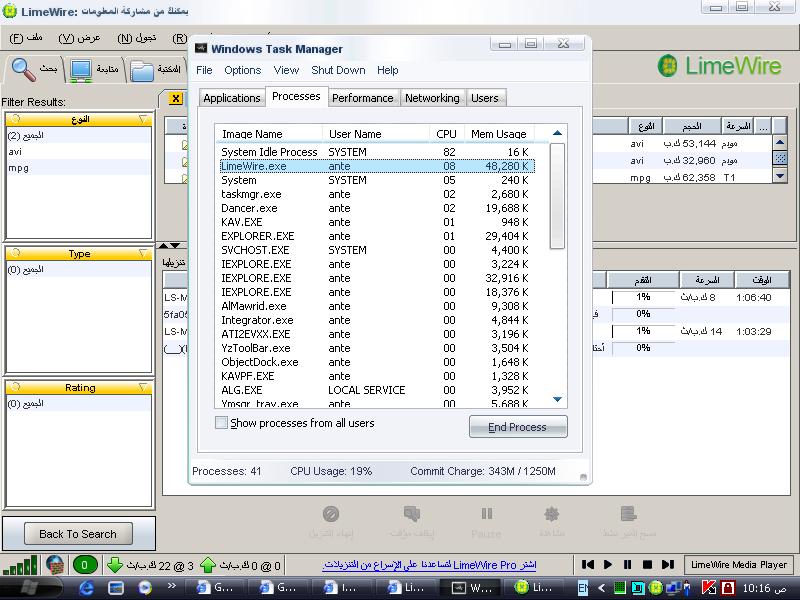Image resolution: width=800 pixels, height=600 pixels.
Task: Click process list scroll down arrow
Action: coord(558,399)
